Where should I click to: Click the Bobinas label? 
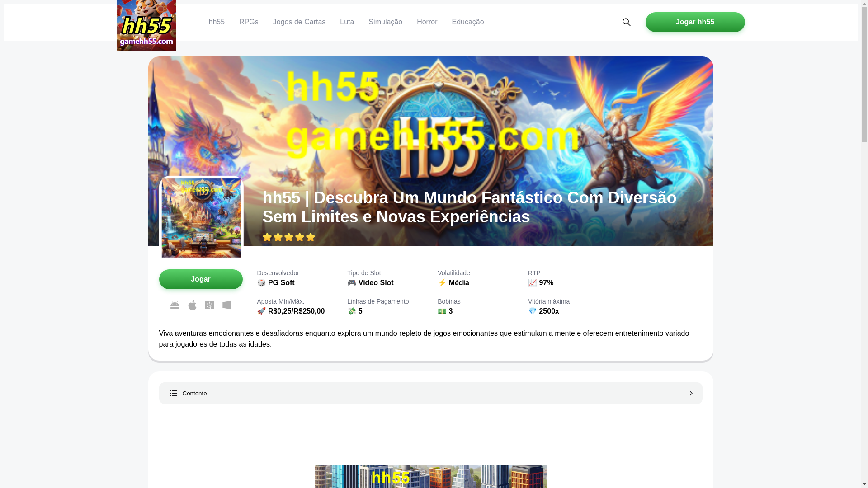coord(449,301)
